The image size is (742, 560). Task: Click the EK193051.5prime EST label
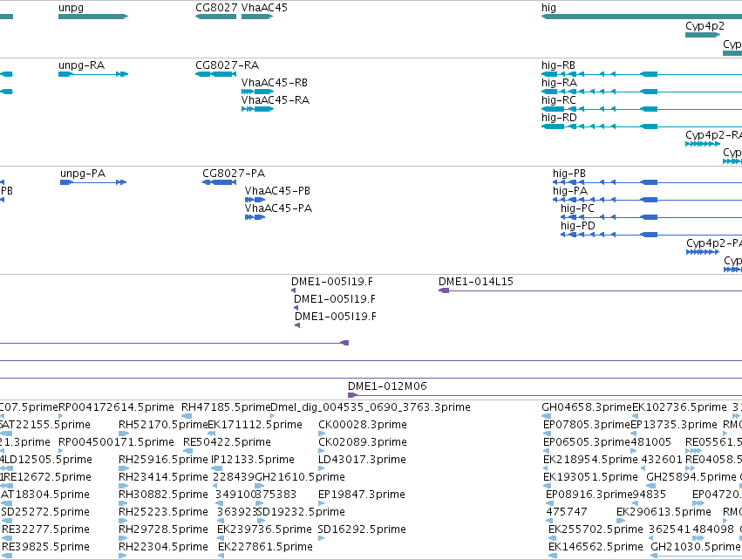point(590,478)
